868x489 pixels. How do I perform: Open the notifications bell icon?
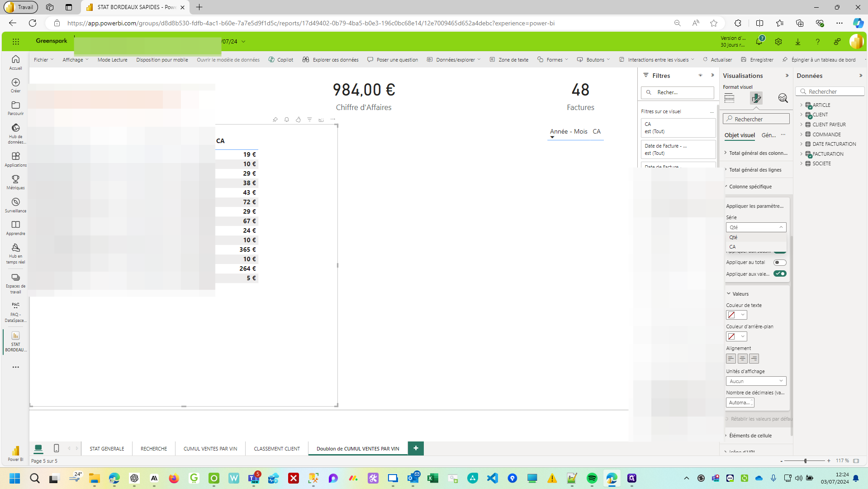(x=759, y=42)
